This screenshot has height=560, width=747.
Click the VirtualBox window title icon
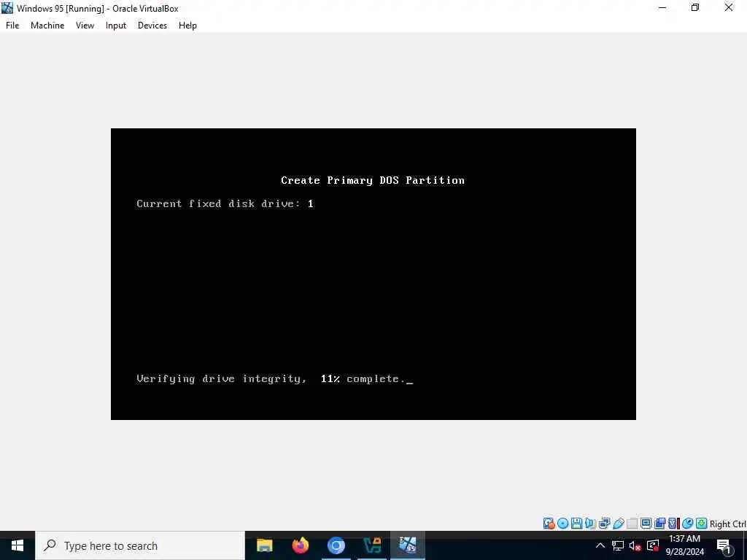tap(7, 8)
